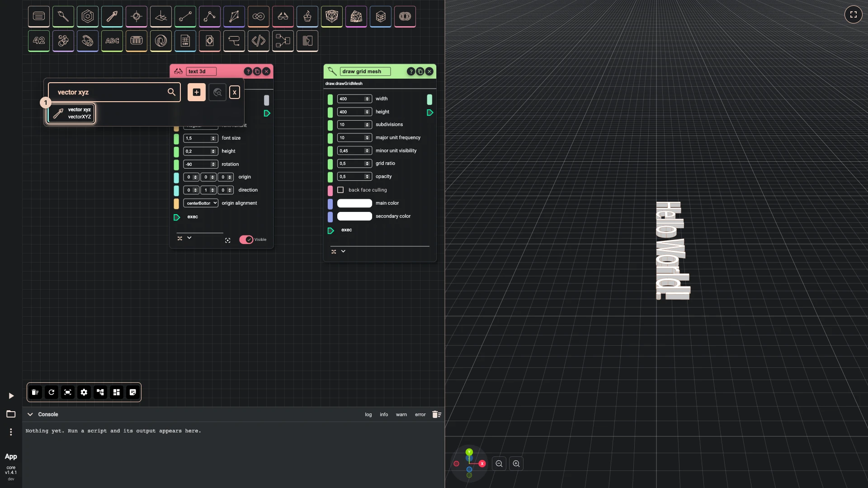Run exec on the draw grid mesh node
868x488 pixels.
point(331,230)
